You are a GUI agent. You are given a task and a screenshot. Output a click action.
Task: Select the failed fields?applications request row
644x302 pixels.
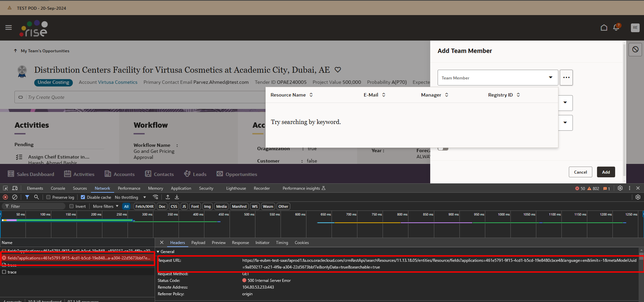pos(77,258)
